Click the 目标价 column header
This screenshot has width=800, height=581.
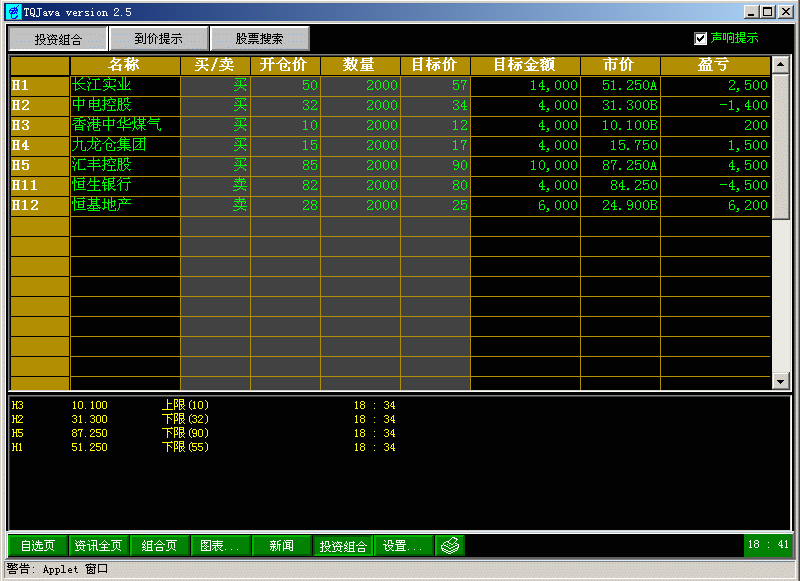click(435, 65)
